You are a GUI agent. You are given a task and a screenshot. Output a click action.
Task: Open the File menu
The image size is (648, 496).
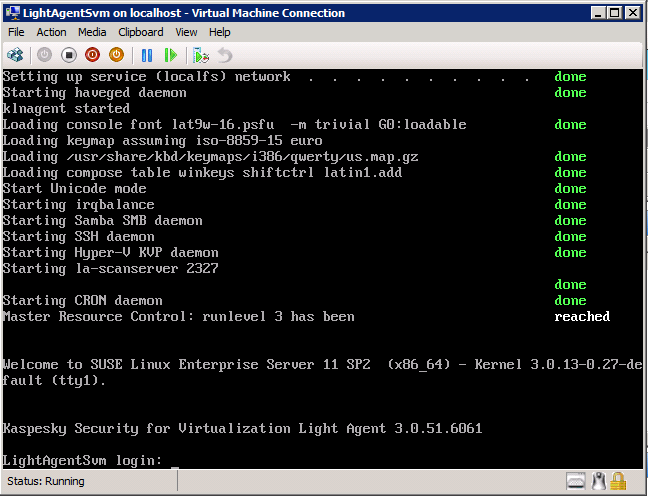tap(16, 32)
